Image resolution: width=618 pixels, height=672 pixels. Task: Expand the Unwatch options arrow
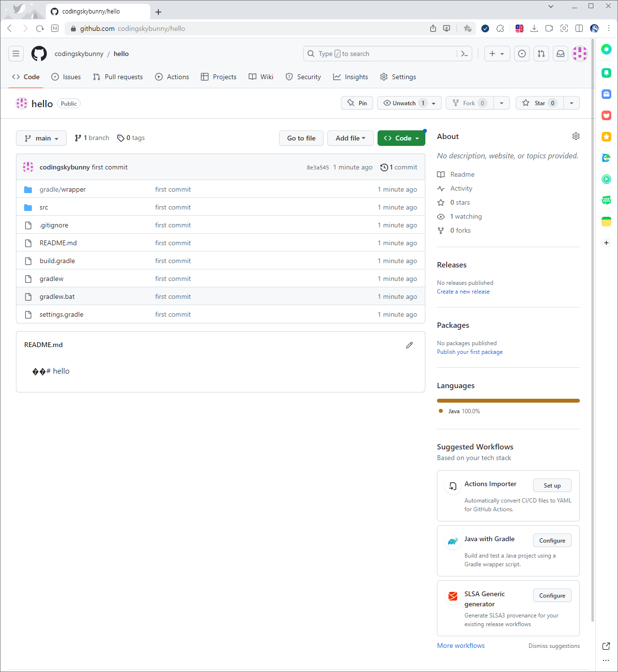[x=434, y=103]
